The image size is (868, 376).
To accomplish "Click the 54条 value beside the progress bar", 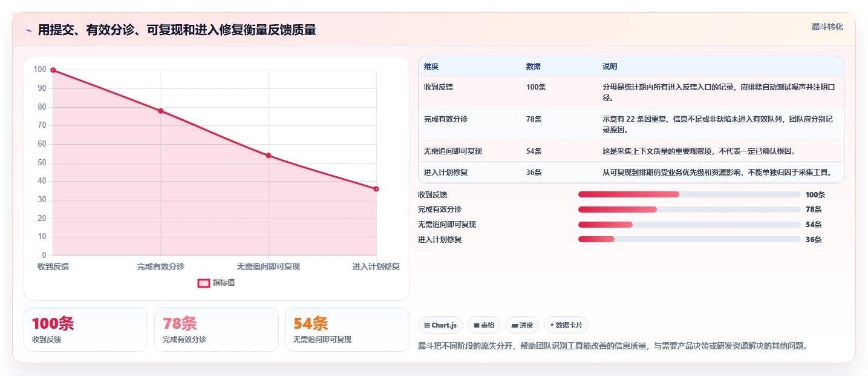I will pyautogui.click(x=814, y=225).
